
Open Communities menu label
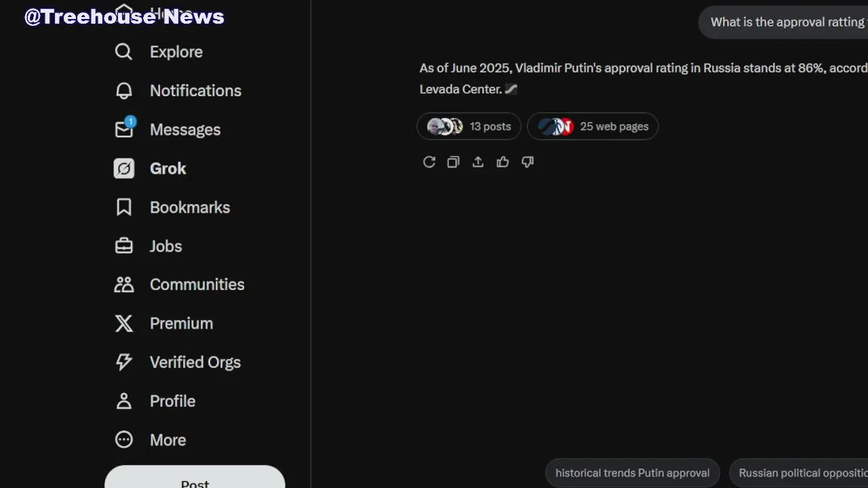point(197,285)
